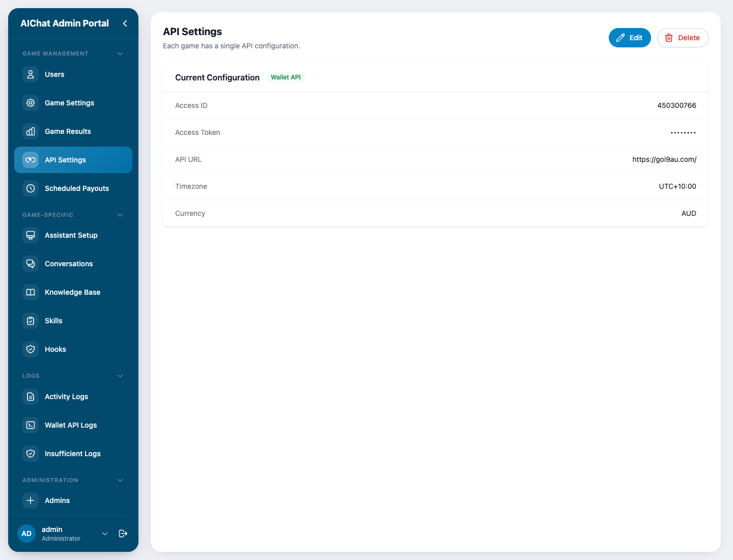
Task: Click the red Delete button
Action: [x=683, y=38]
